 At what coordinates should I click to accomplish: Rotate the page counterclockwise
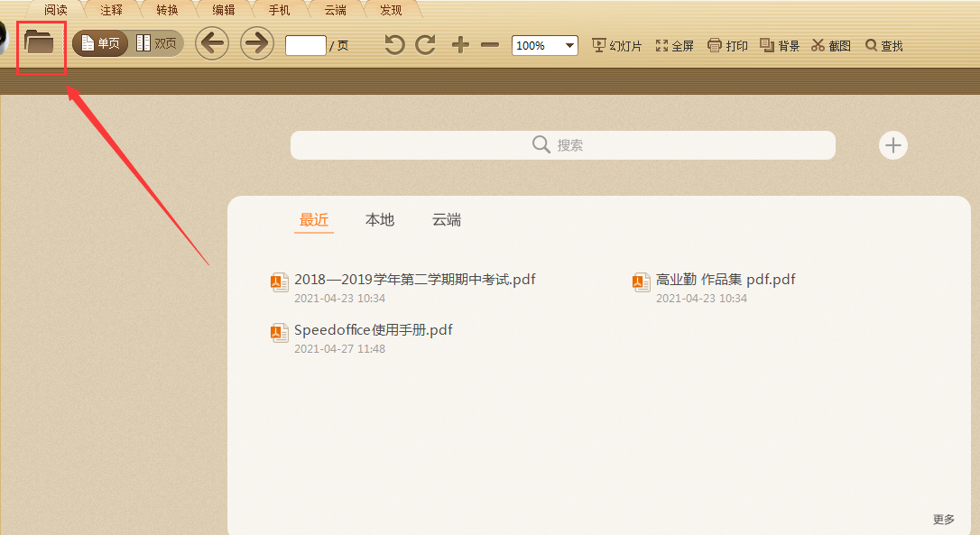393,44
